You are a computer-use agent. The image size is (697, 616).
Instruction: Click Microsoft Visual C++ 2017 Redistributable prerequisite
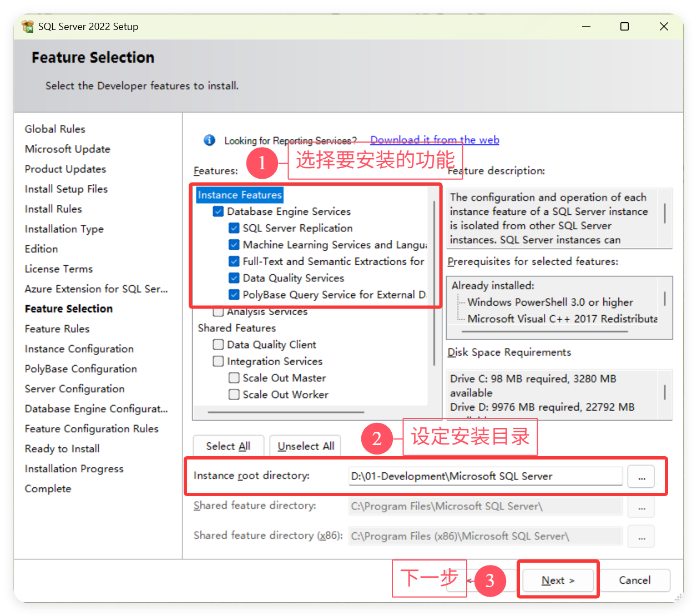(562, 319)
